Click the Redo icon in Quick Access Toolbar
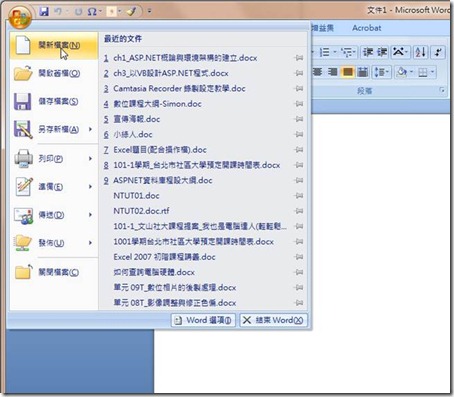Screen dimensions: 454x397 (x=78, y=12)
